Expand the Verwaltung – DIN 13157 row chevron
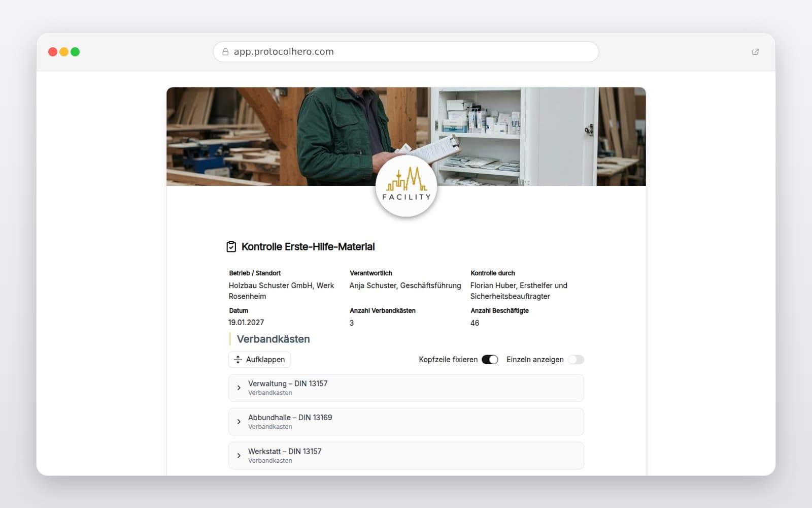812x508 pixels. coord(239,388)
